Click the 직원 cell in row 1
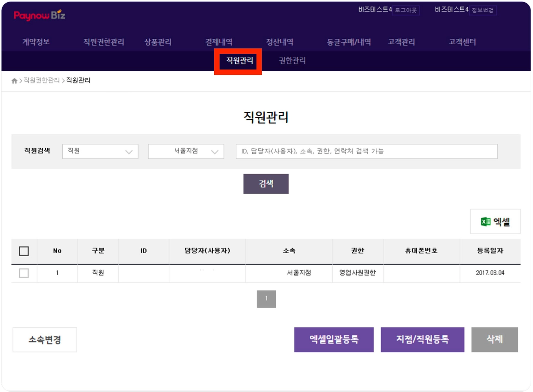This screenshot has height=392, width=533. click(x=98, y=273)
